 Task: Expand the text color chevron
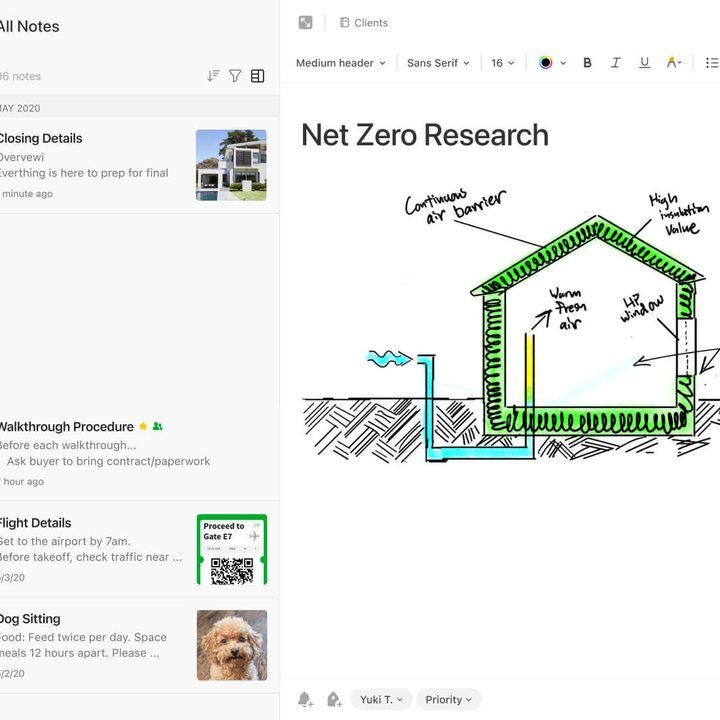click(x=563, y=63)
